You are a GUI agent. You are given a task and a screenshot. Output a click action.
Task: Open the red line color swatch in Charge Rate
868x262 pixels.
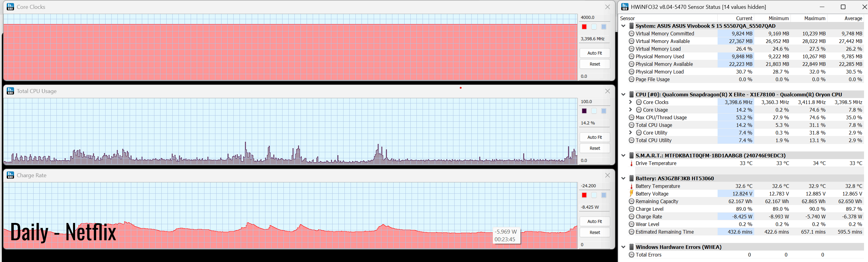pos(584,195)
